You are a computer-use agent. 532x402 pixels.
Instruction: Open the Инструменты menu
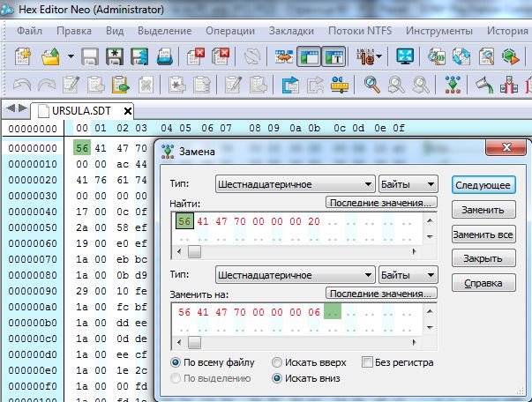coord(439,31)
